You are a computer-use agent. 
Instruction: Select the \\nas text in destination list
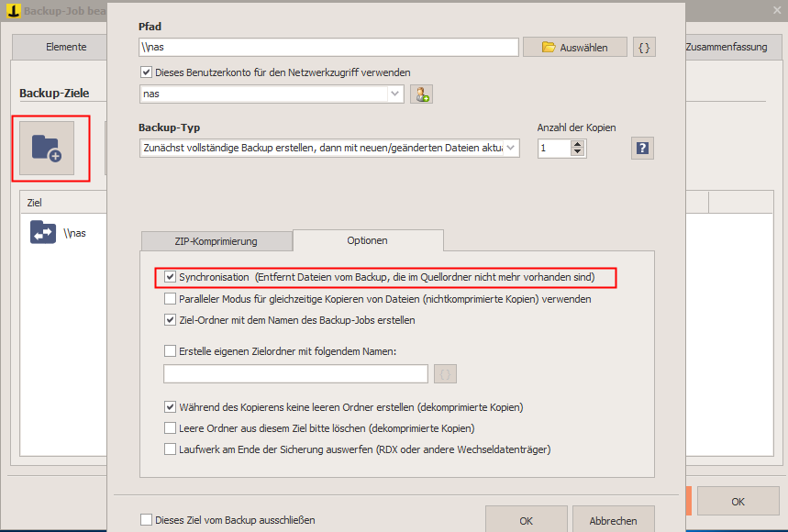pos(75,233)
